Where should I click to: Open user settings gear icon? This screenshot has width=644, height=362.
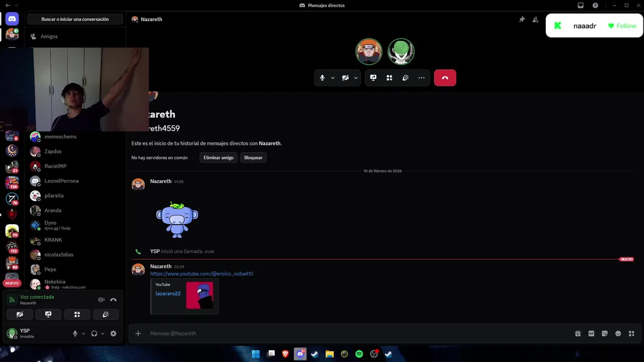pos(113,333)
